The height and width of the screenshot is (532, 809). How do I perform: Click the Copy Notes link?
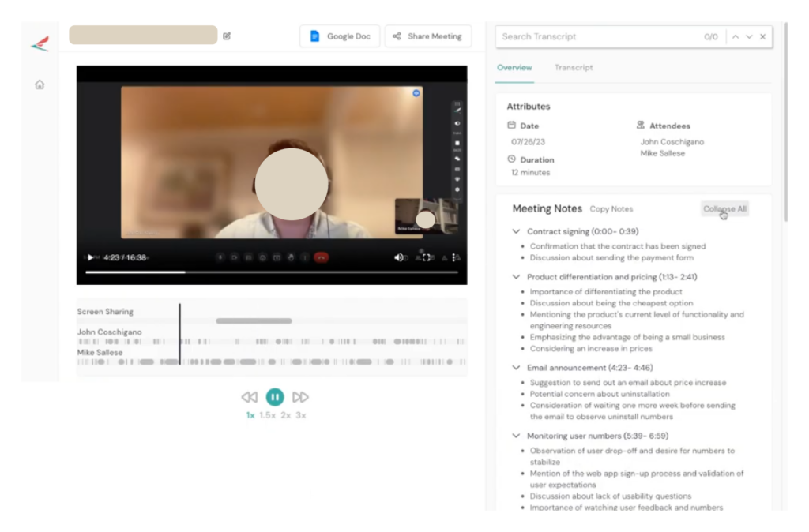click(611, 208)
